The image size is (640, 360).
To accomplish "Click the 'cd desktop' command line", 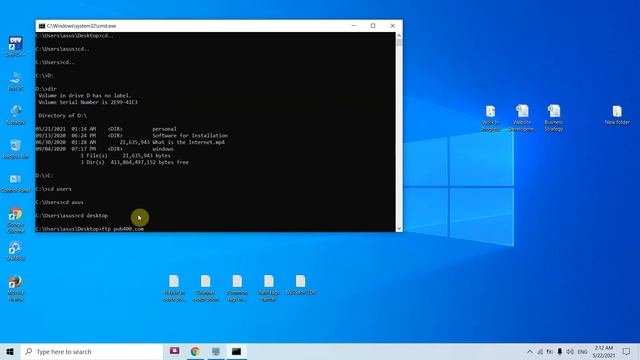I will [72, 216].
